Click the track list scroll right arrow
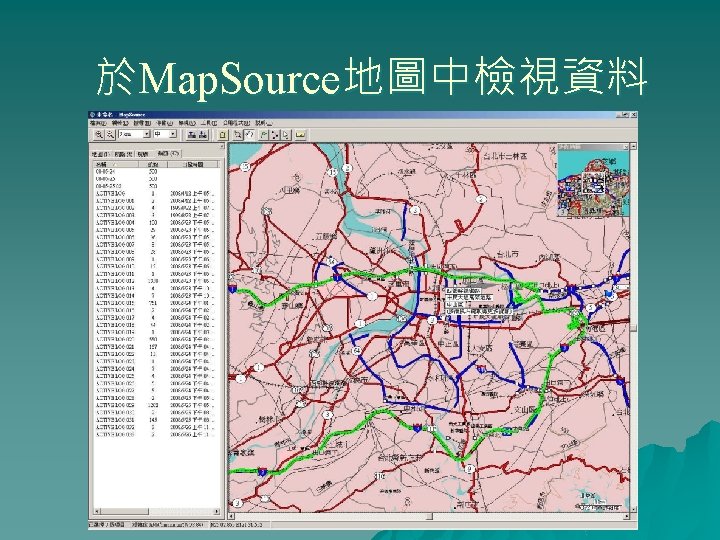Screen dimensions: 720x540 tap(216, 511)
